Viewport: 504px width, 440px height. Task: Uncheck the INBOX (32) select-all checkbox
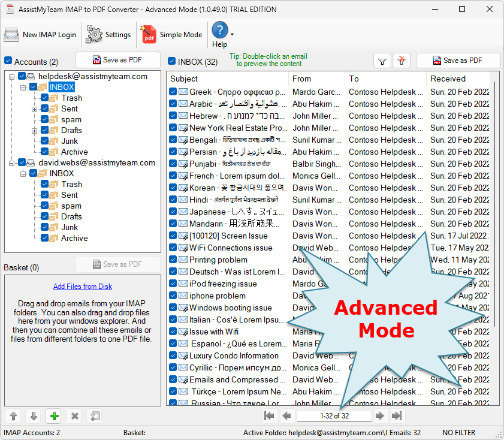(x=172, y=61)
